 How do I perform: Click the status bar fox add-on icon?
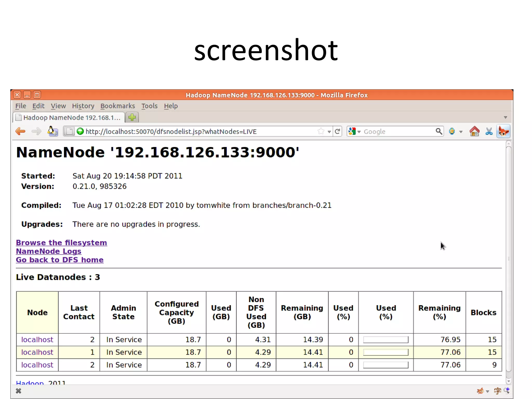tap(480, 391)
